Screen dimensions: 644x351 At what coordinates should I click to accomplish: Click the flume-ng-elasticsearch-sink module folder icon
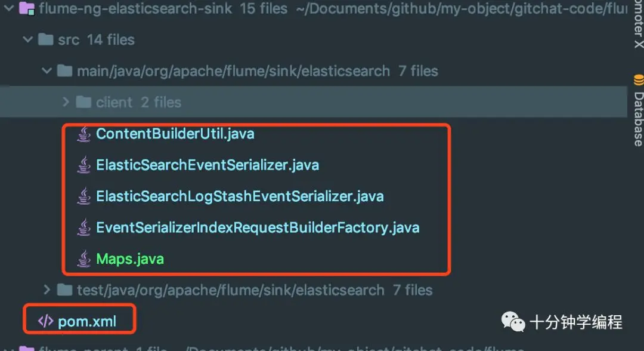[27, 9]
